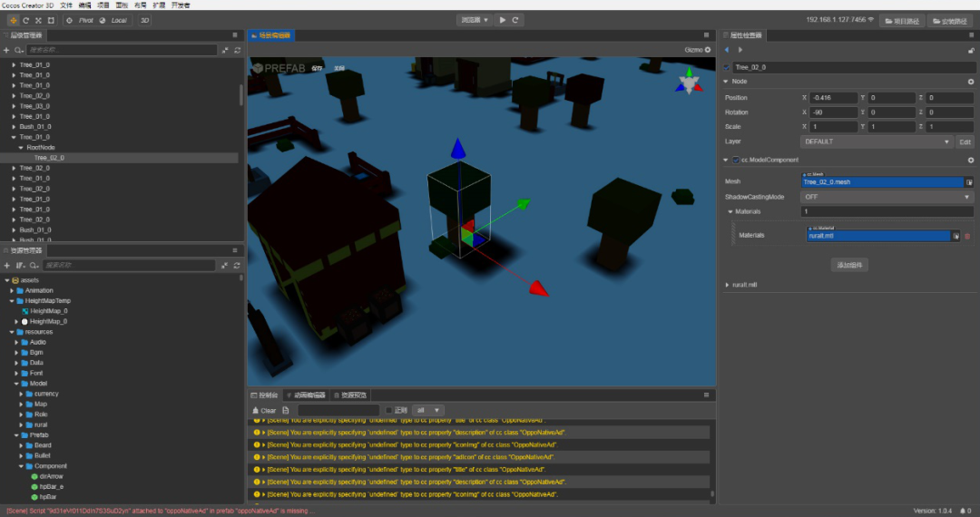
Task: Click the Position X input field
Action: click(x=834, y=98)
